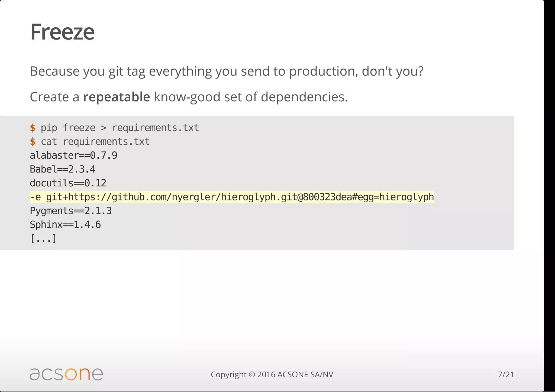This screenshot has width=555, height=392.
Task: Click the highlighted git+https hieroglyph line
Action: pyautogui.click(x=232, y=197)
